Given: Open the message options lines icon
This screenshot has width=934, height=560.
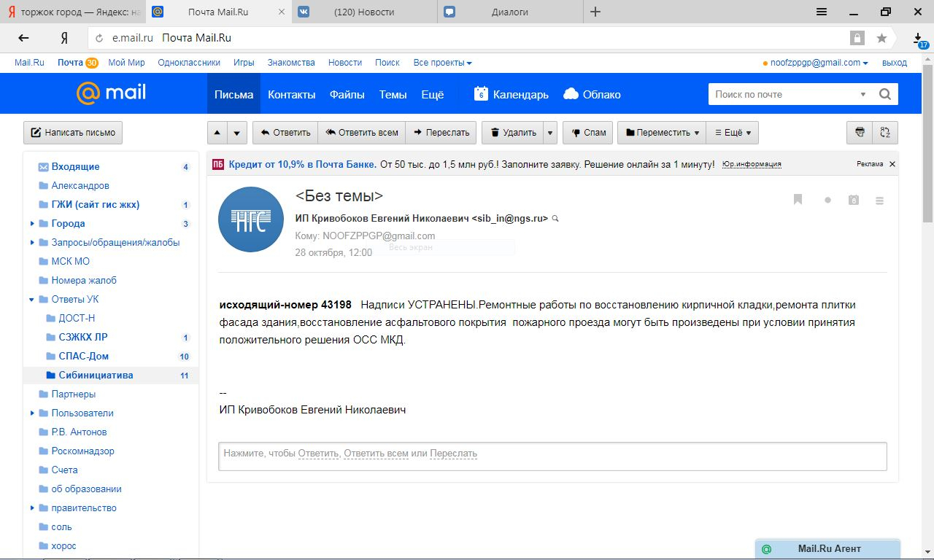Looking at the screenshot, I should (879, 200).
